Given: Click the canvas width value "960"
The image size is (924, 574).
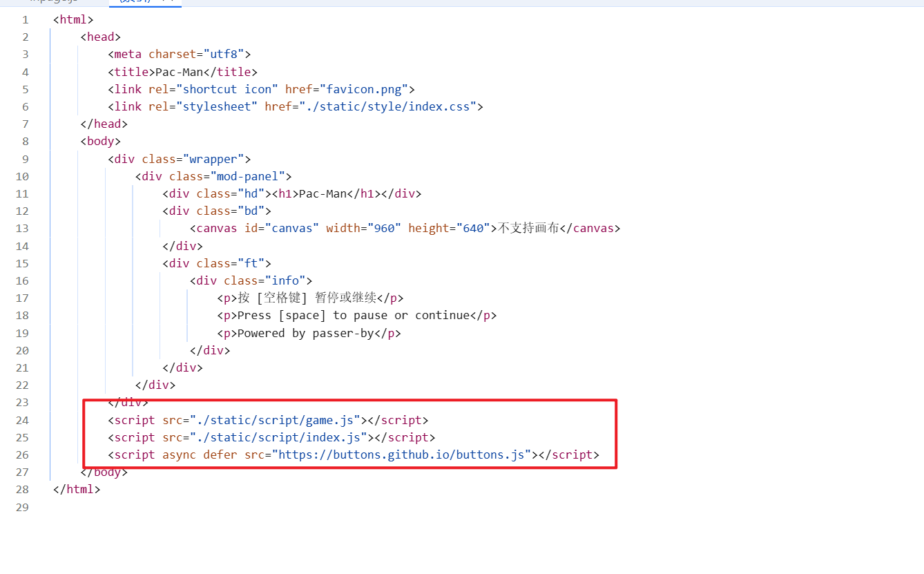Looking at the screenshot, I should coord(384,229).
